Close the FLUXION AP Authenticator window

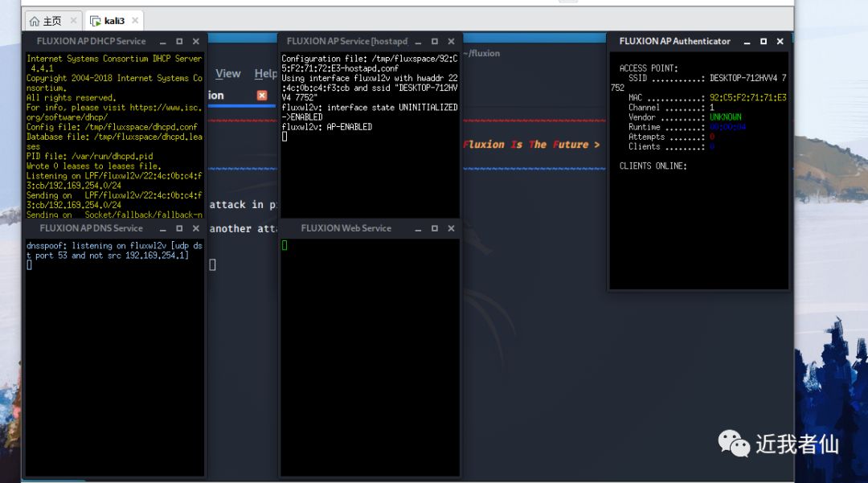coord(780,42)
